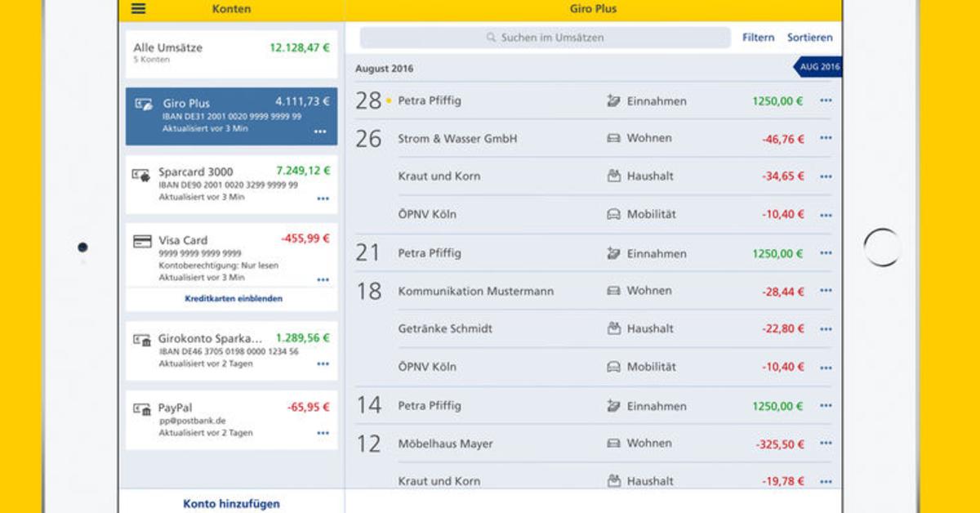980x513 pixels.
Task: Open the Filtern menu
Action: point(758,38)
